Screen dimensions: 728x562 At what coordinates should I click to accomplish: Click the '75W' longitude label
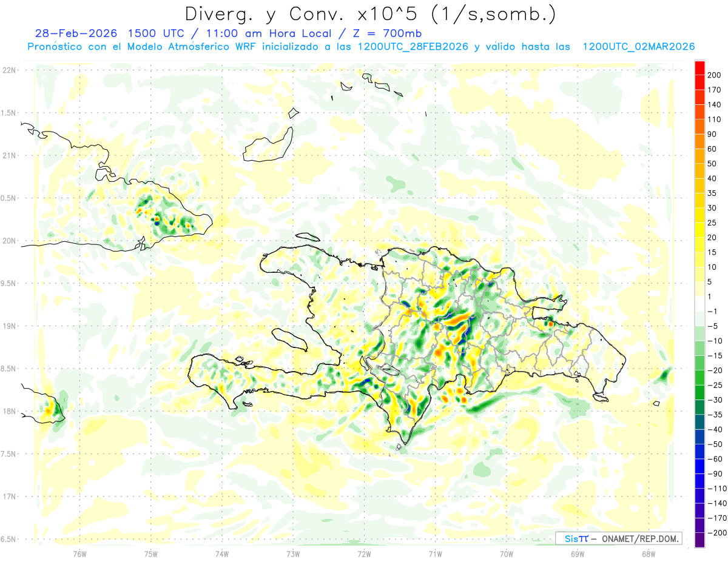[x=151, y=554]
